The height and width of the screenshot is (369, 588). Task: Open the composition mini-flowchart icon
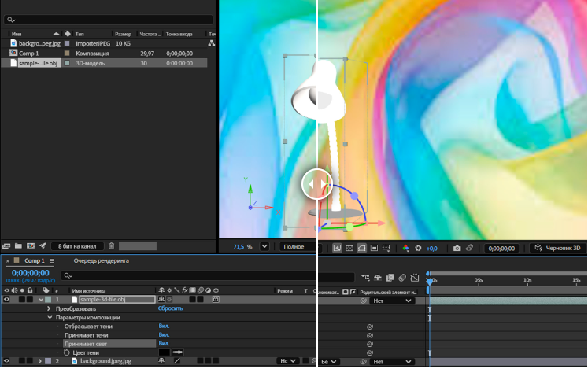365,278
